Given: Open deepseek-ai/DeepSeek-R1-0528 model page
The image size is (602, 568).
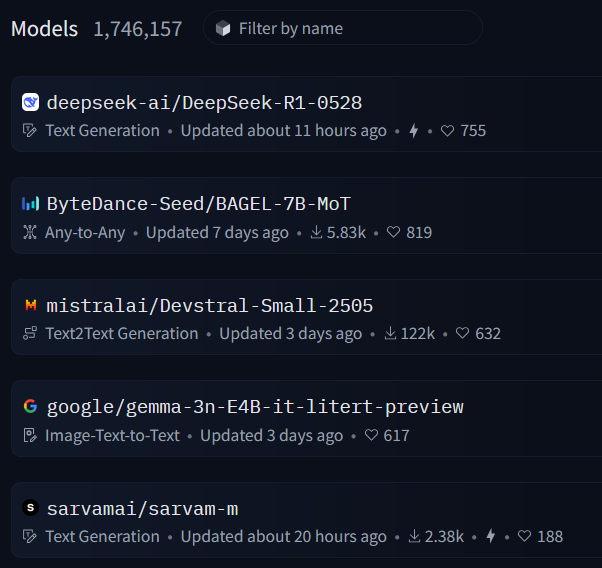Looking at the screenshot, I should (x=204, y=102).
